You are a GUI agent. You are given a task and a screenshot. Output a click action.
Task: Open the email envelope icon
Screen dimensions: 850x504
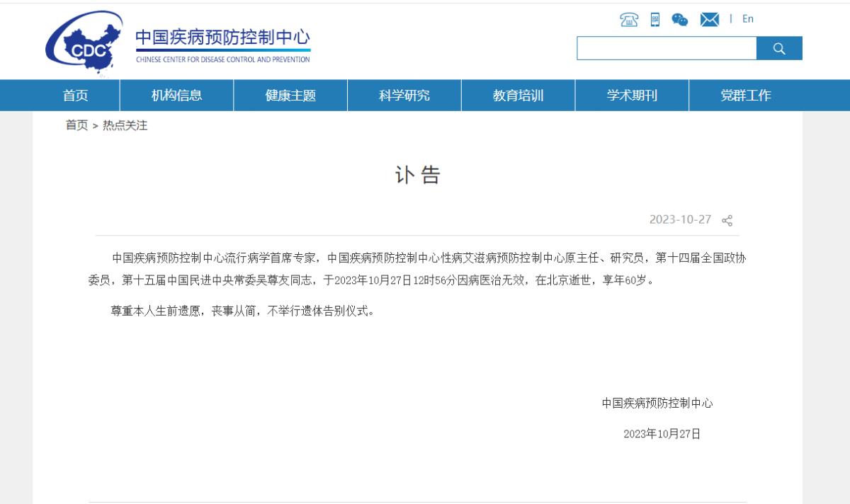tap(710, 20)
